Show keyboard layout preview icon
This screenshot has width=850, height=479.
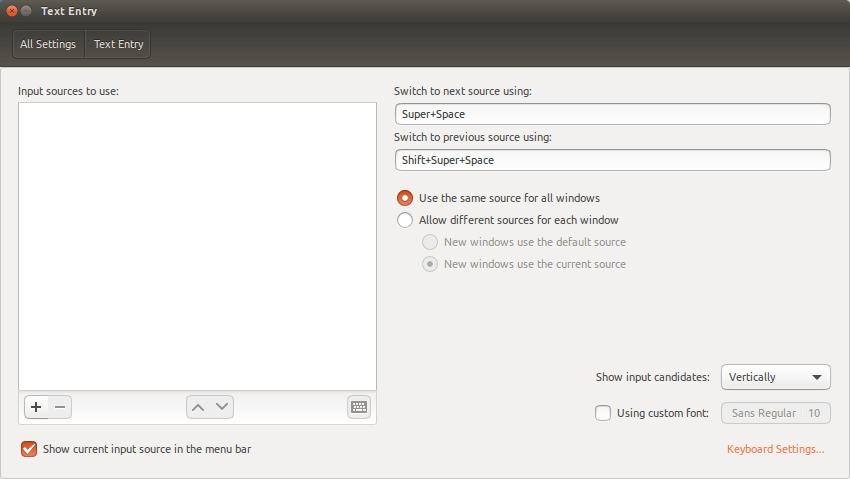359,407
